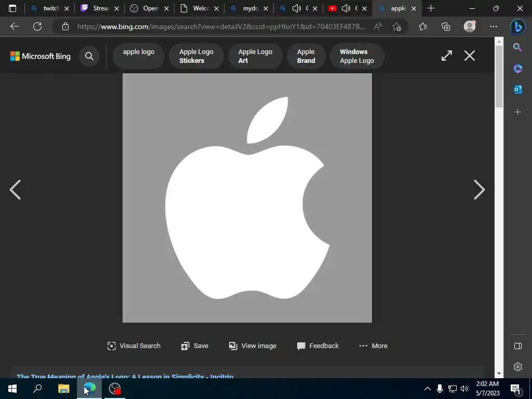Close the Twitch Stream tab

pos(116,8)
